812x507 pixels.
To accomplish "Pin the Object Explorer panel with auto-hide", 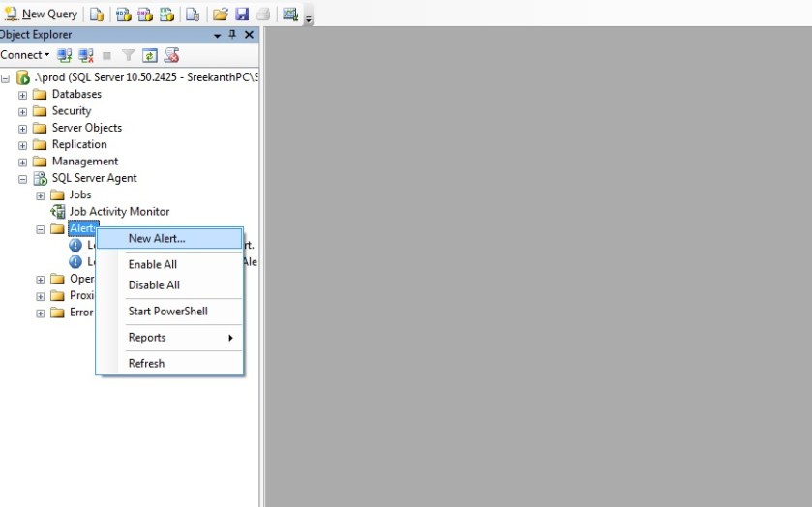I will (x=232, y=35).
